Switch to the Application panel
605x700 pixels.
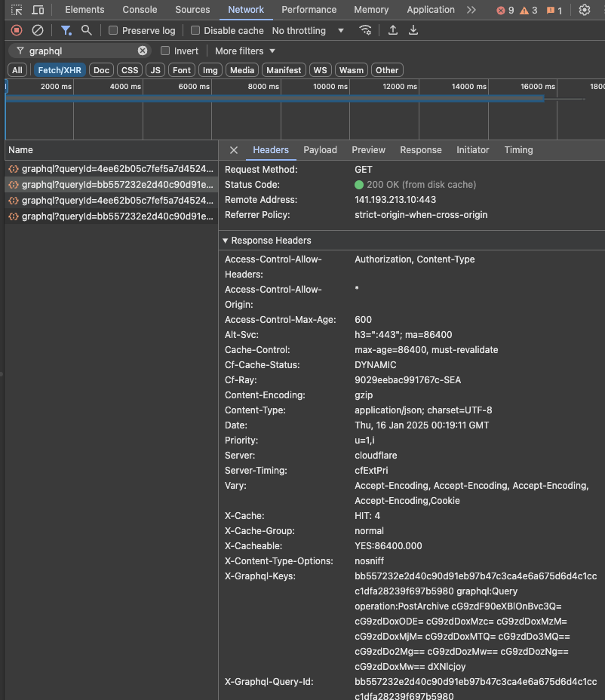(x=431, y=9)
